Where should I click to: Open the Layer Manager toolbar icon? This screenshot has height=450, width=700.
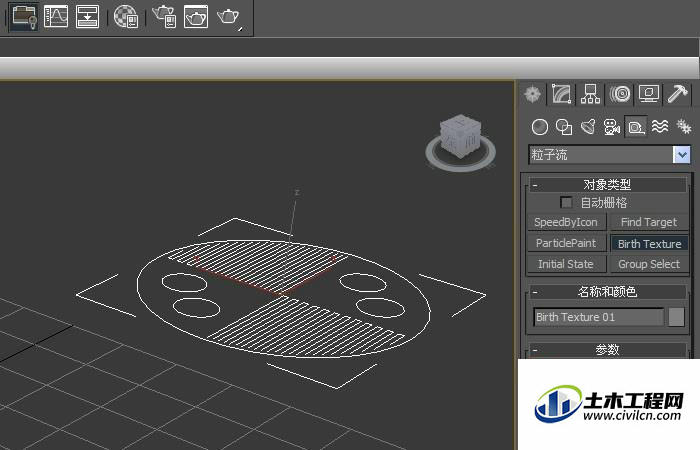[x=24, y=17]
